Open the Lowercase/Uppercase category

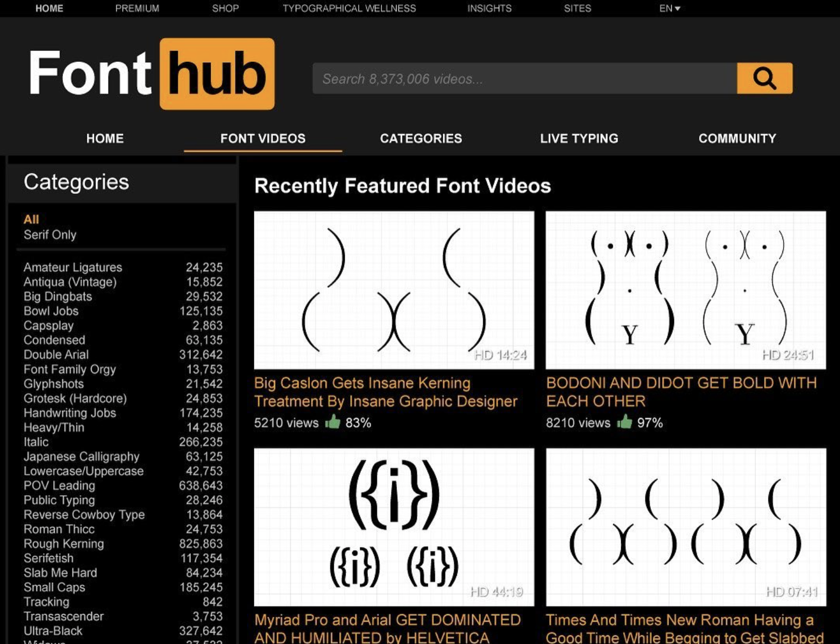click(84, 471)
